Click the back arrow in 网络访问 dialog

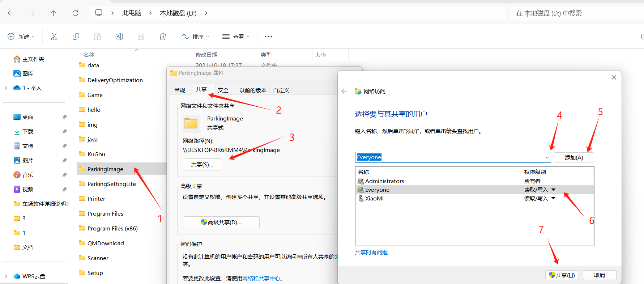344,91
